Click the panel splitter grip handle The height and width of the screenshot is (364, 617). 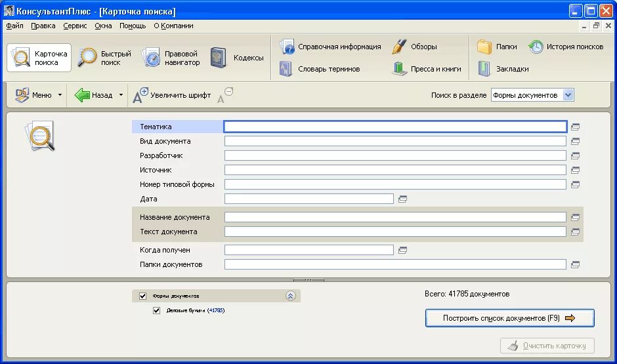(308, 280)
